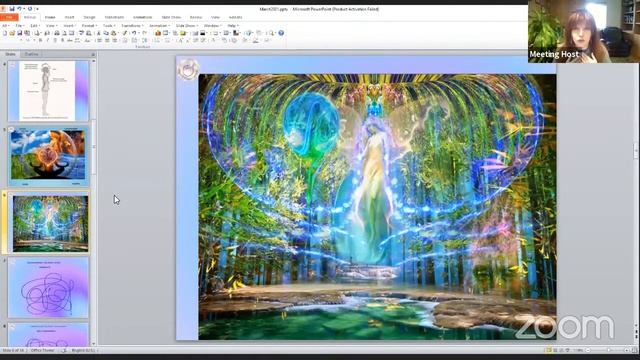Click the English language indicator in status bar
This screenshot has height=360, width=640.
[83, 350]
